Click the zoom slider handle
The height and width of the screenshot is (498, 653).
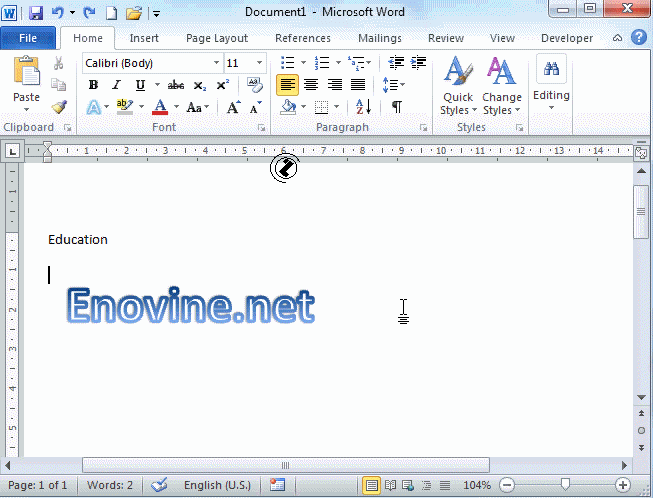click(x=565, y=485)
